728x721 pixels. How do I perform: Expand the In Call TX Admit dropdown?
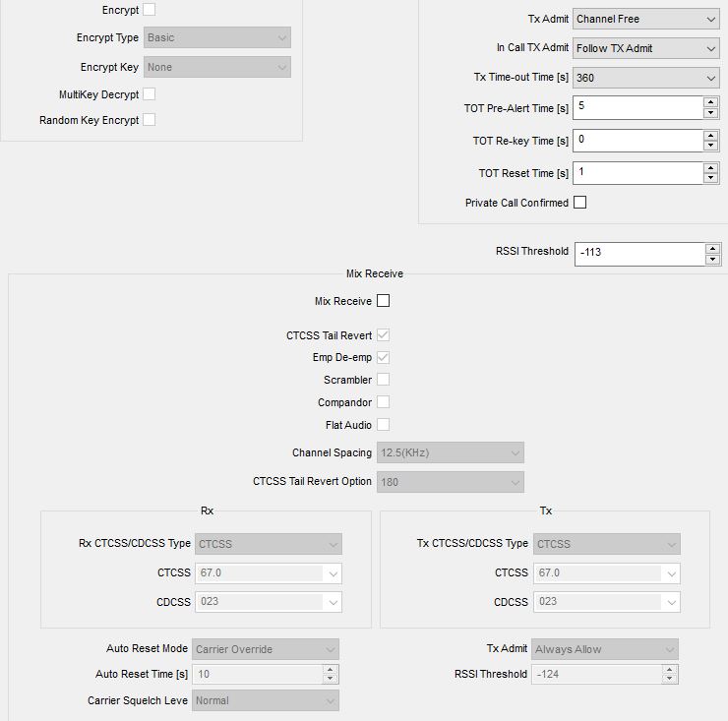coord(645,48)
